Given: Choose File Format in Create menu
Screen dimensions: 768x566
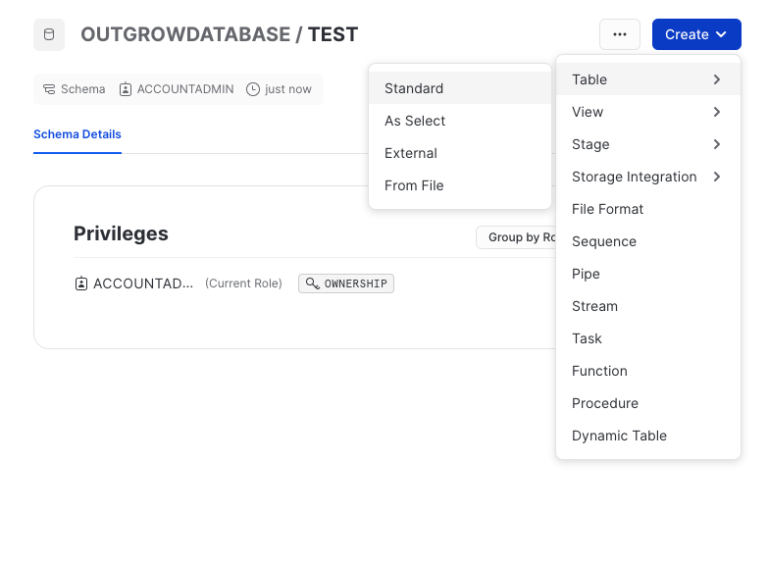Looking at the screenshot, I should click(x=607, y=209).
